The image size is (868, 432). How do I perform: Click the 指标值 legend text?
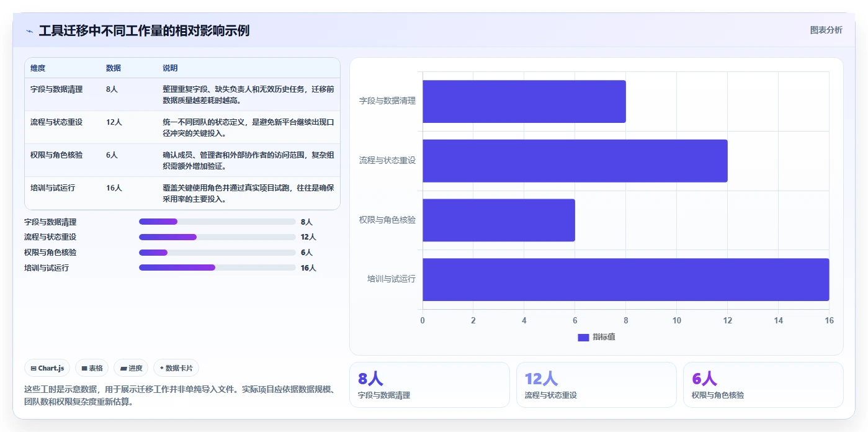[604, 337]
